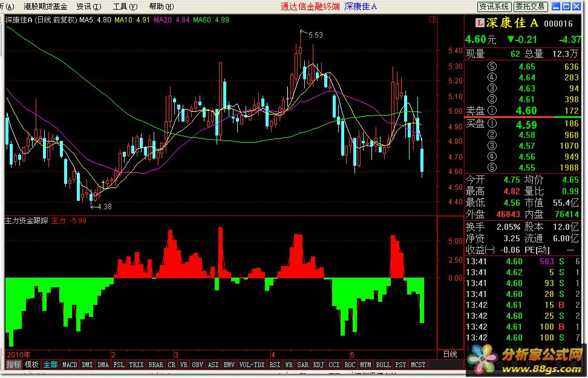The width and height of the screenshot is (588, 378).
Task: Switch to the FSL indicator tab
Action: pos(119,365)
